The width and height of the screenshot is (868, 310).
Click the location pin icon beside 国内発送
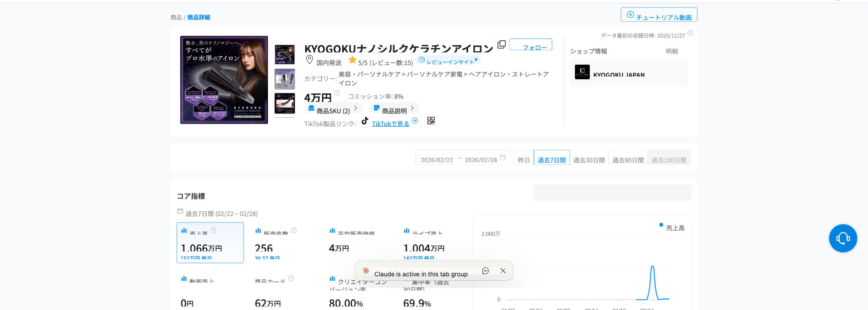coord(310,60)
